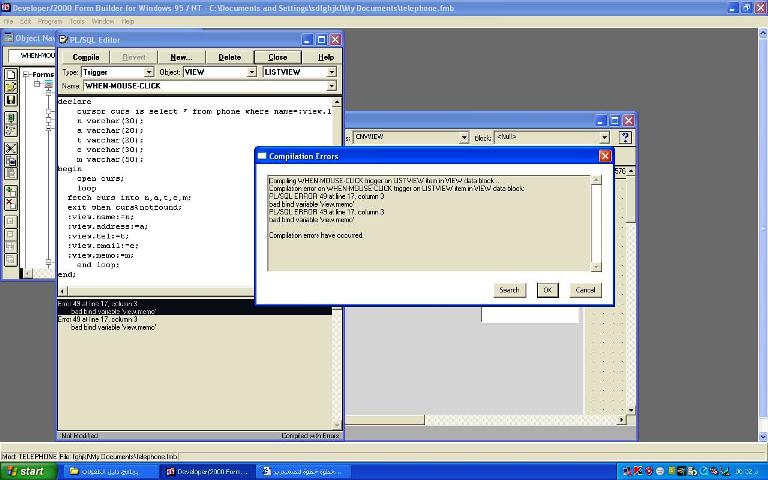Open the Program menu

point(49,21)
